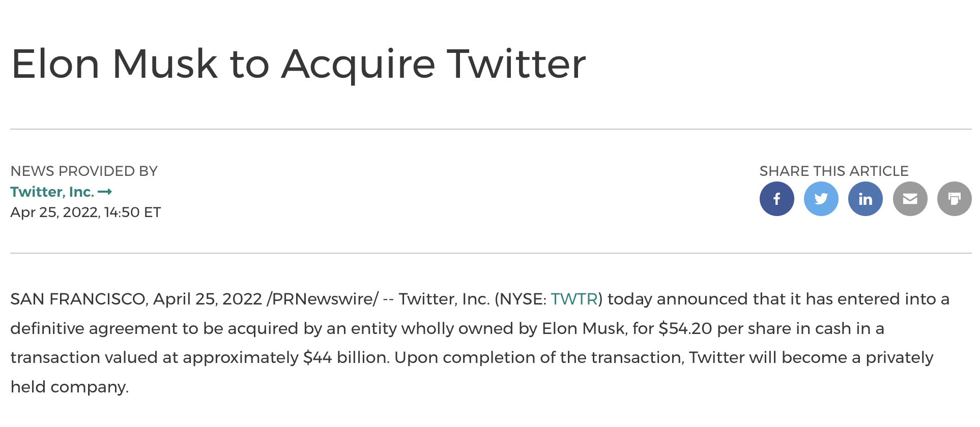This screenshot has width=980, height=427.
Task: Click the "$54.20" share price text
Action: tap(685, 328)
